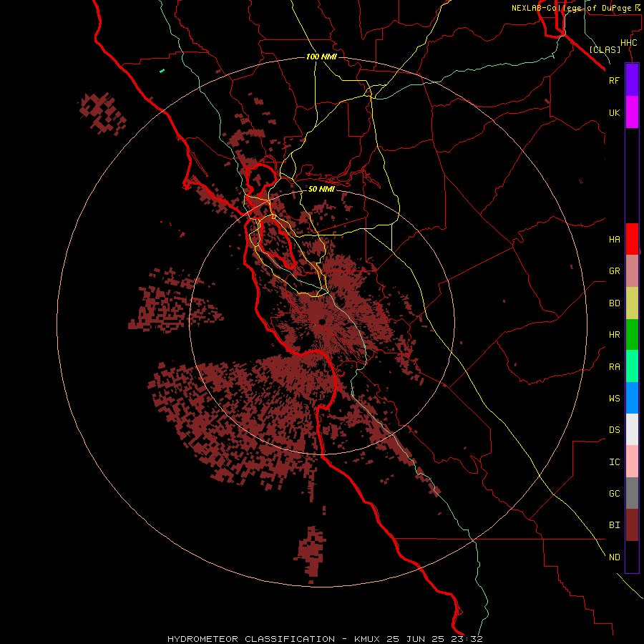Click the 'UK' legend label

[614, 112]
